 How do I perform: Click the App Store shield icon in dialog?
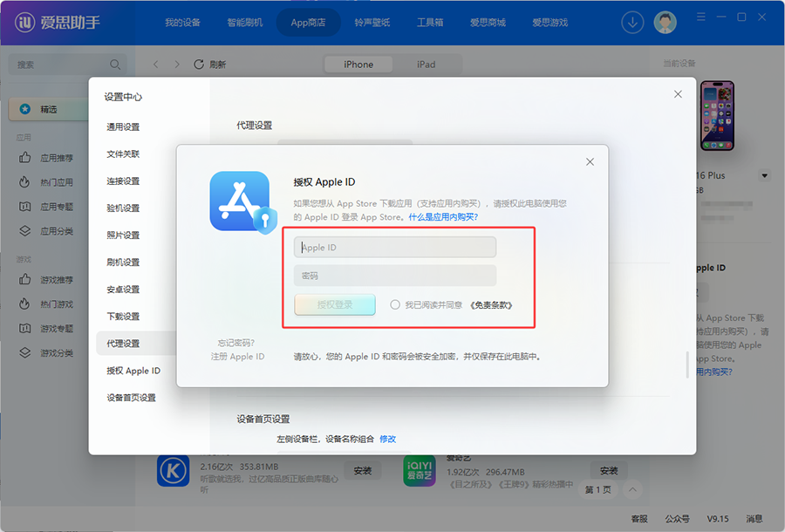pyautogui.click(x=243, y=202)
